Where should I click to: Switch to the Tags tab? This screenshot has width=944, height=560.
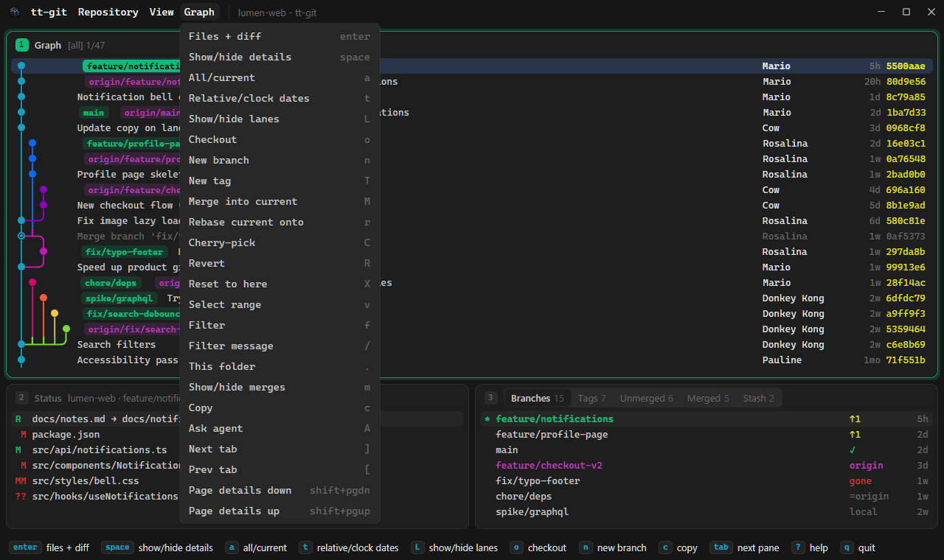(591, 398)
